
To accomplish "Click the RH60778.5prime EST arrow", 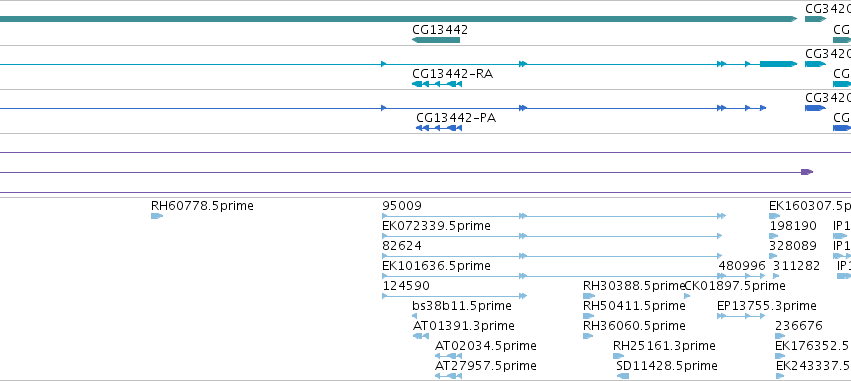I will [x=157, y=216].
